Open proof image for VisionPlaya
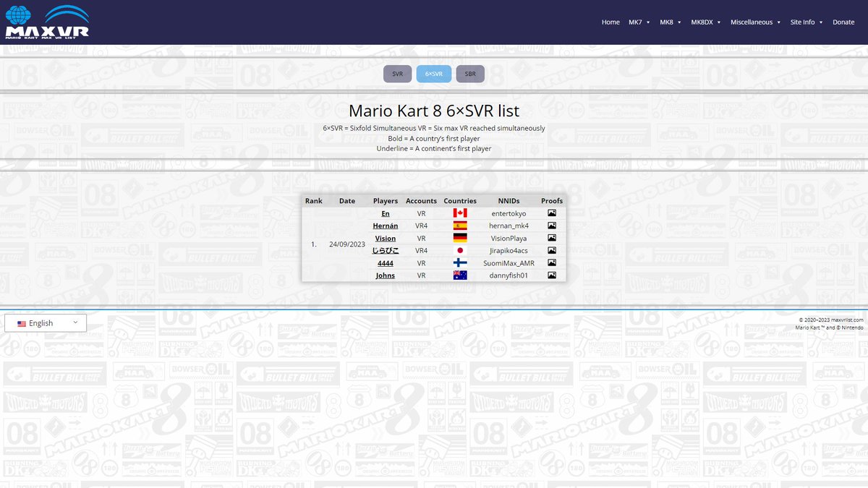Screen dimensions: 868x488 click(x=552, y=238)
